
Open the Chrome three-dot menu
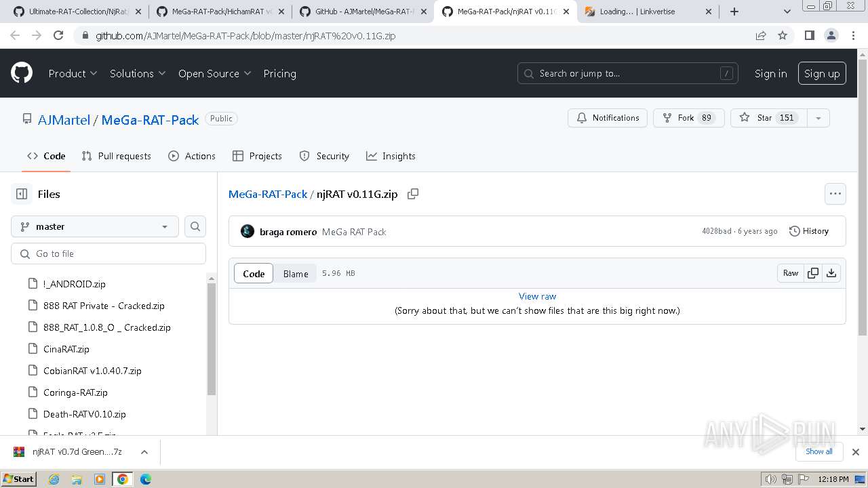853,35
